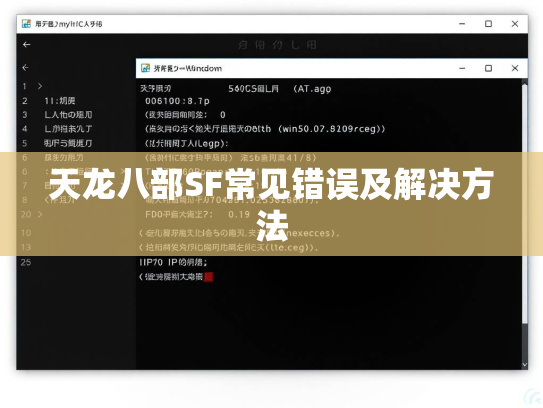The width and height of the screenshot is (543, 408).
Task: Select sidebar line 2 starting with "11:"
Action: coord(60,101)
